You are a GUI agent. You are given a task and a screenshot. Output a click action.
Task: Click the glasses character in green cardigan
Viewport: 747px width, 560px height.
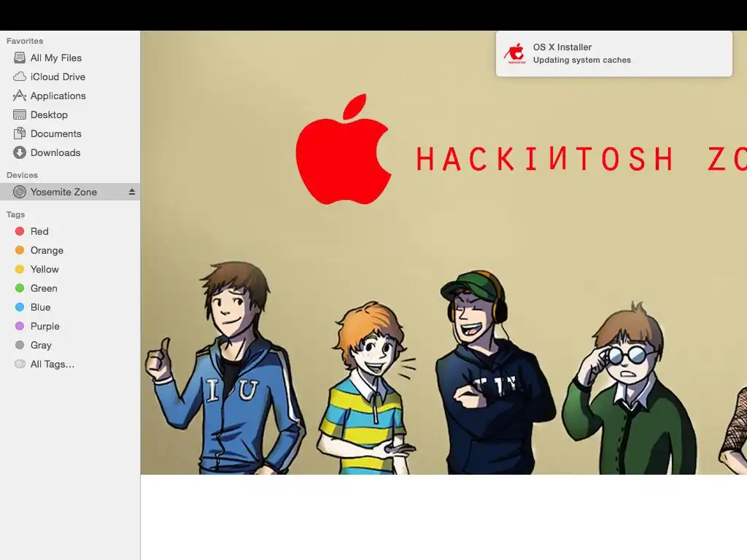tap(629, 388)
